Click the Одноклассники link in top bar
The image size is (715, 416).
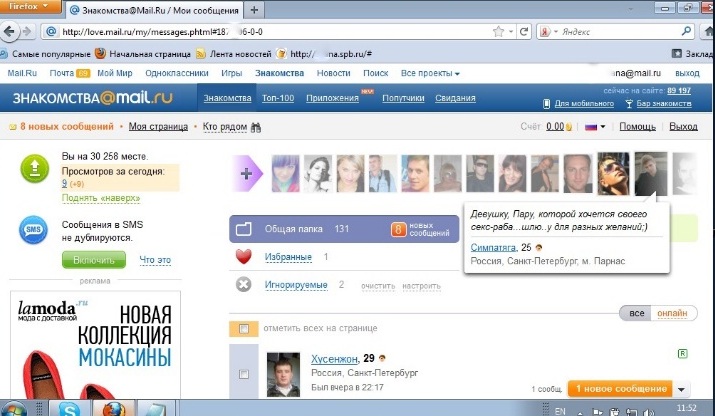(177, 73)
